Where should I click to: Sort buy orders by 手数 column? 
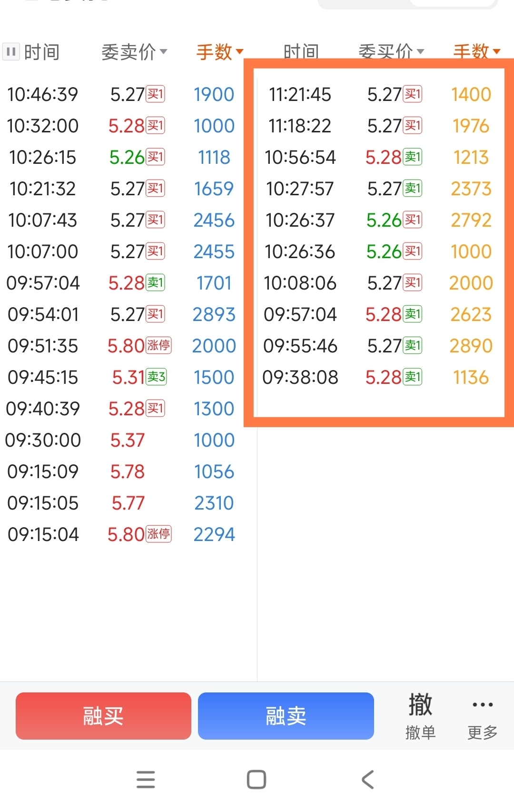coord(476,52)
